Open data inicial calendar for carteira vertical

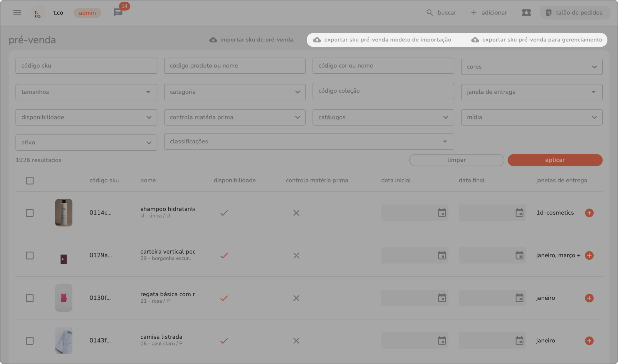[442, 255]
